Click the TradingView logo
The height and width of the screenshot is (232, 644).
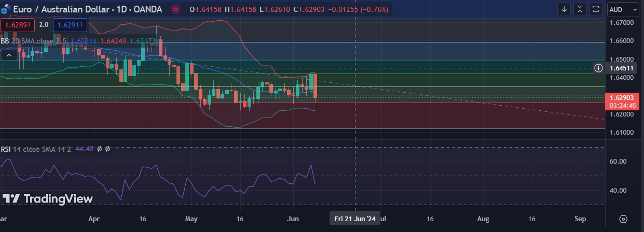click(x=48, y=199)
